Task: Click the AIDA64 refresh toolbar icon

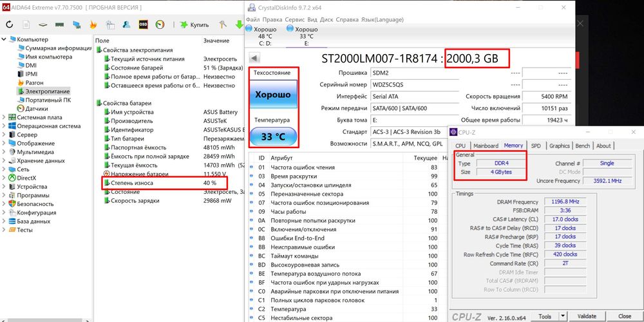Action: coord(10,24)
